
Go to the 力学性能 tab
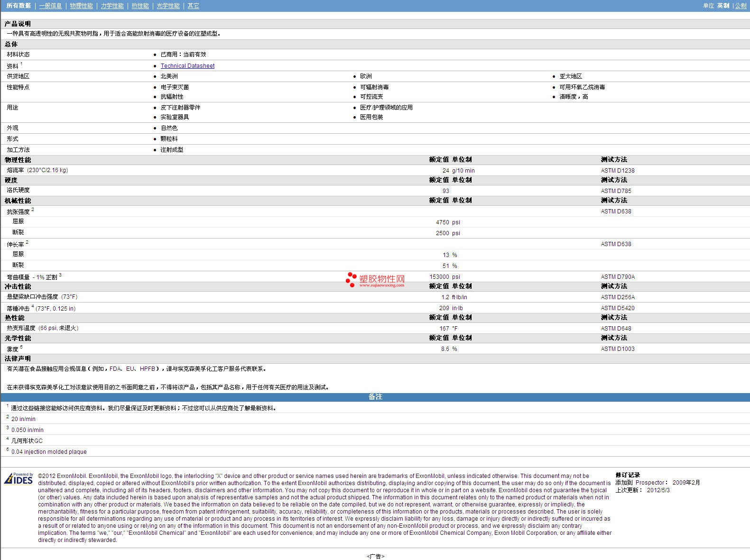pos(112,6)
